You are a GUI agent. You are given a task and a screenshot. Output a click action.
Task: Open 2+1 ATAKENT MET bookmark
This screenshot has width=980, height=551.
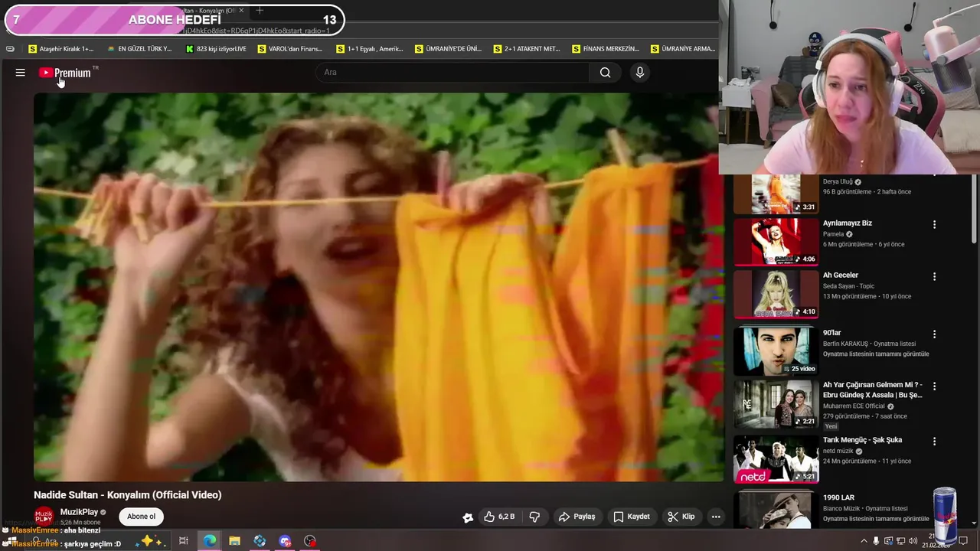point(527,49)
